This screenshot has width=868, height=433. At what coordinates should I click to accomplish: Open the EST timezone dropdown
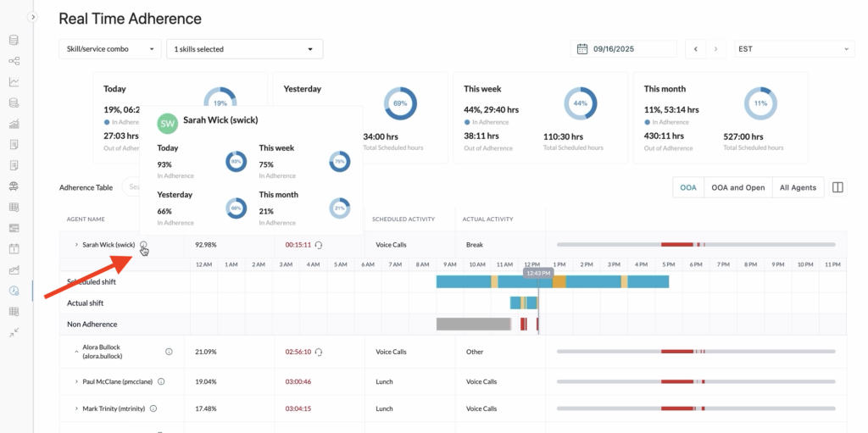(794, 49)
